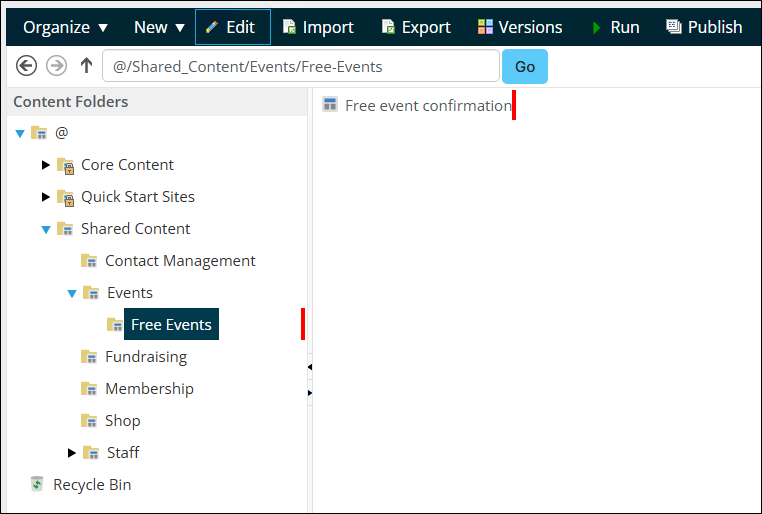Click the forward navigation arrow icon
This screenshot has width=762, height=514.
[56, 66]
